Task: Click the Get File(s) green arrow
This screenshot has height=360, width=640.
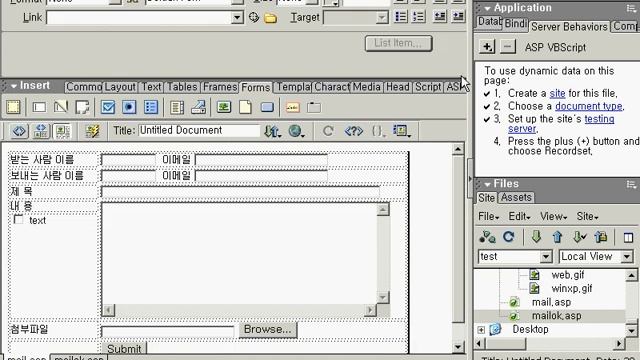Action: pos(536,237)
